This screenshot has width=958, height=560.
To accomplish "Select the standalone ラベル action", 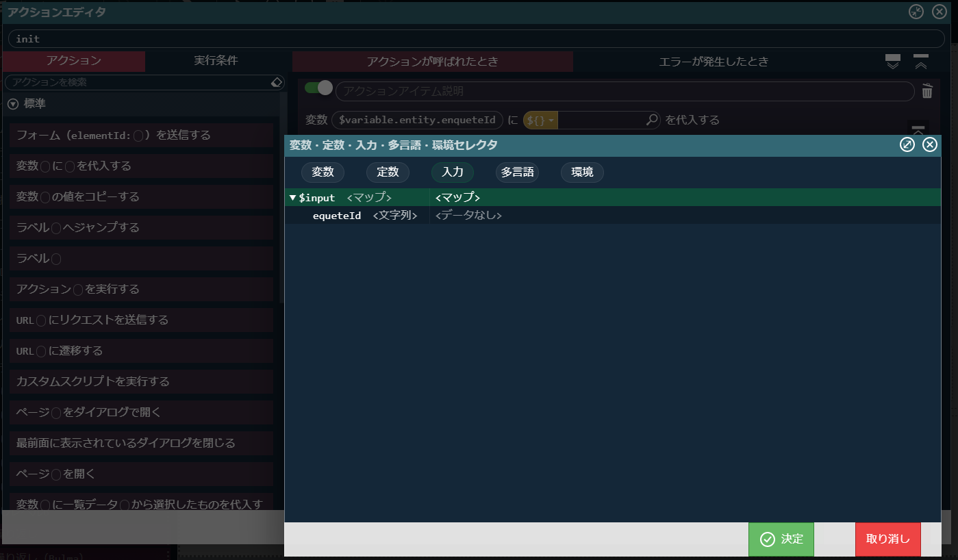I will 141,259.
